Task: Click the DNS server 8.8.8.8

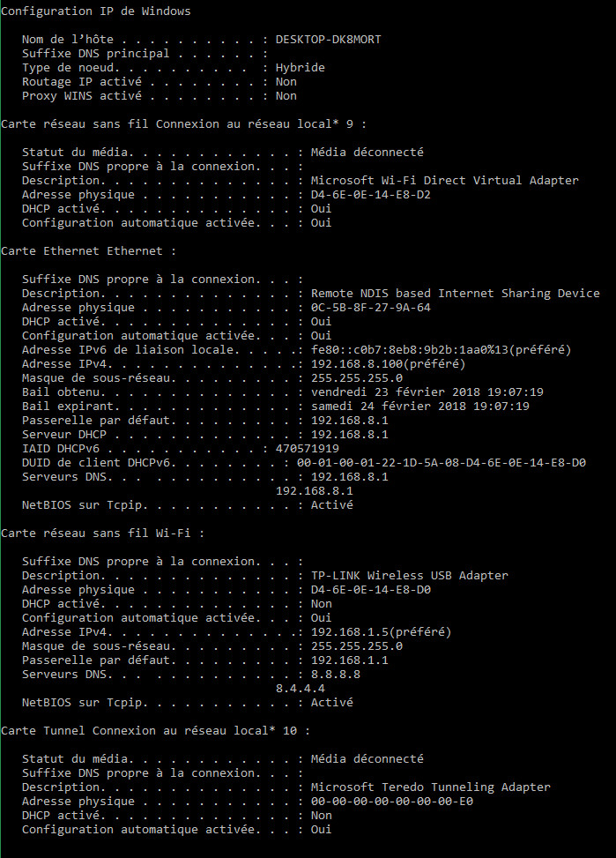Action: click(x=335, y=675)
